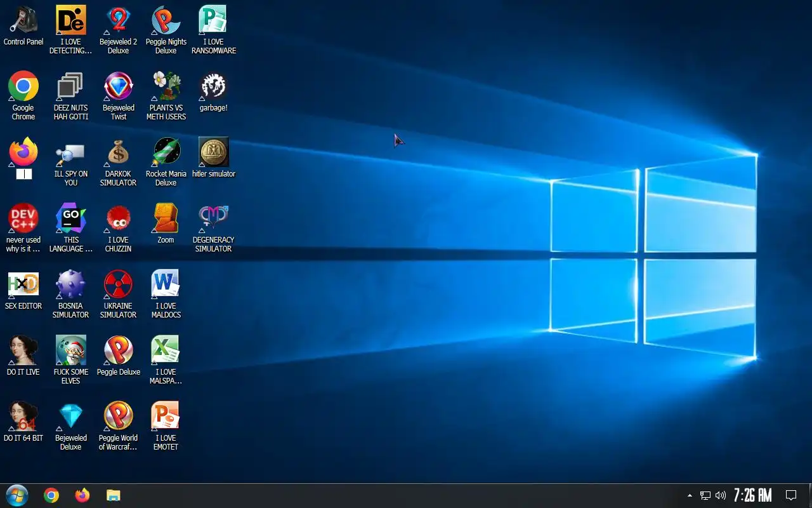Click the network status tray icon
The width and height of the screenshot is (812, 508).
click(705, 495)
